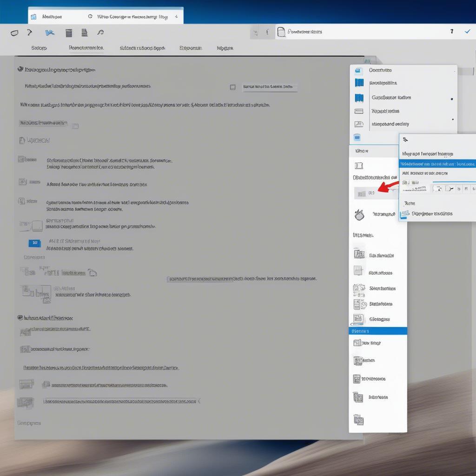Viewport: 476px width, 476px height.
Task: Click the second blue striped icon in dropdown panel
Action: click(359, 98)
